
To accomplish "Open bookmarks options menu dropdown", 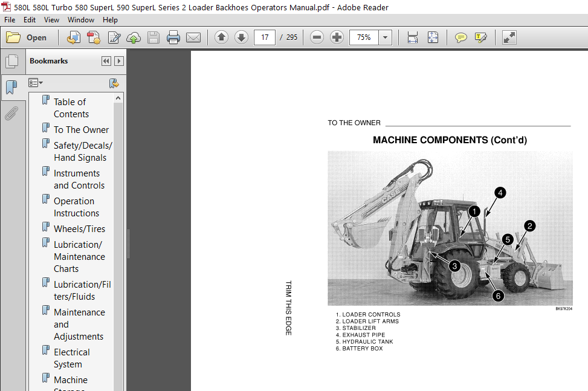I will (36, 83).
